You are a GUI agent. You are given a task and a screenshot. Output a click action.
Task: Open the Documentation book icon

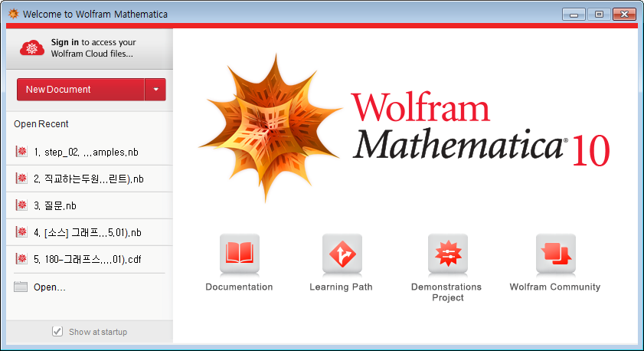(x=240, y=254)
